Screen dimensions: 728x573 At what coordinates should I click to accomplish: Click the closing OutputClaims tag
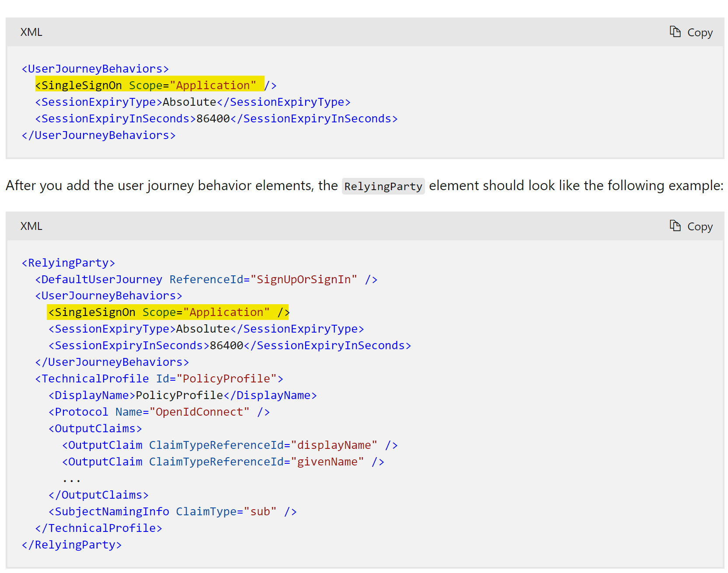click(99, 495)
